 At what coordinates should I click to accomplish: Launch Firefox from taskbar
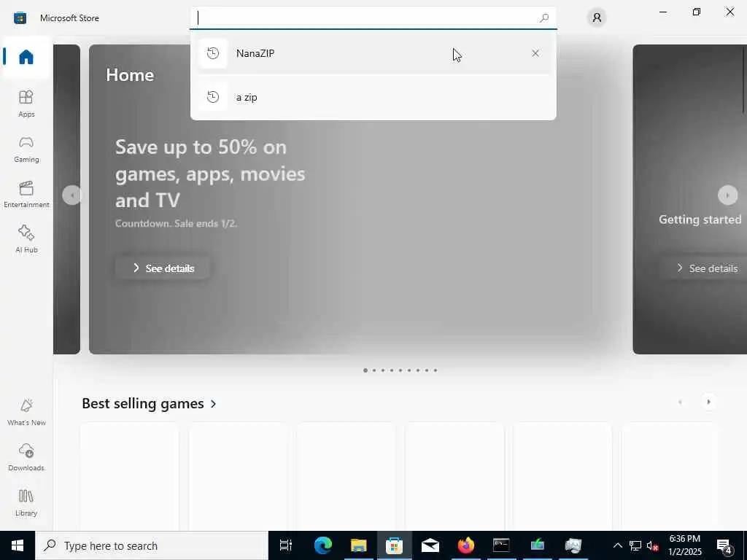(x=465, y=545)
